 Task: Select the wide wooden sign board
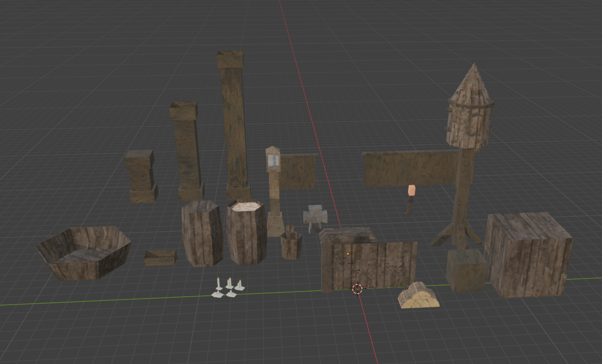(410, 168)
